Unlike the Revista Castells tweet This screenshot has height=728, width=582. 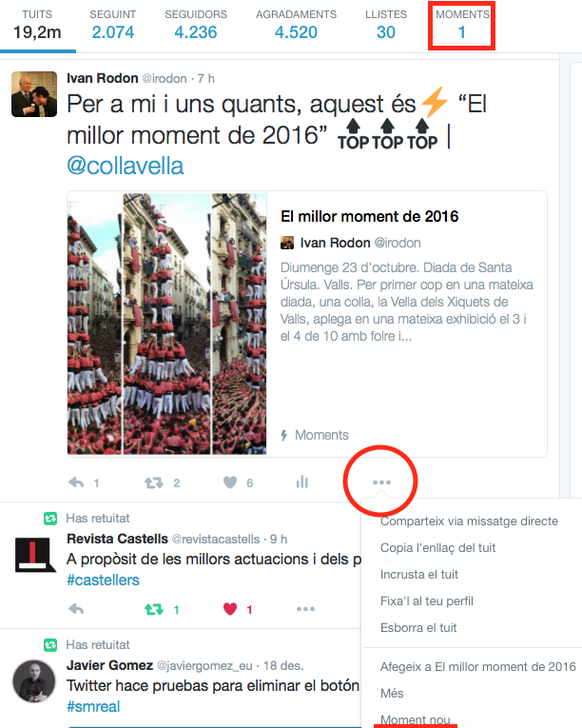coord(230,609)
